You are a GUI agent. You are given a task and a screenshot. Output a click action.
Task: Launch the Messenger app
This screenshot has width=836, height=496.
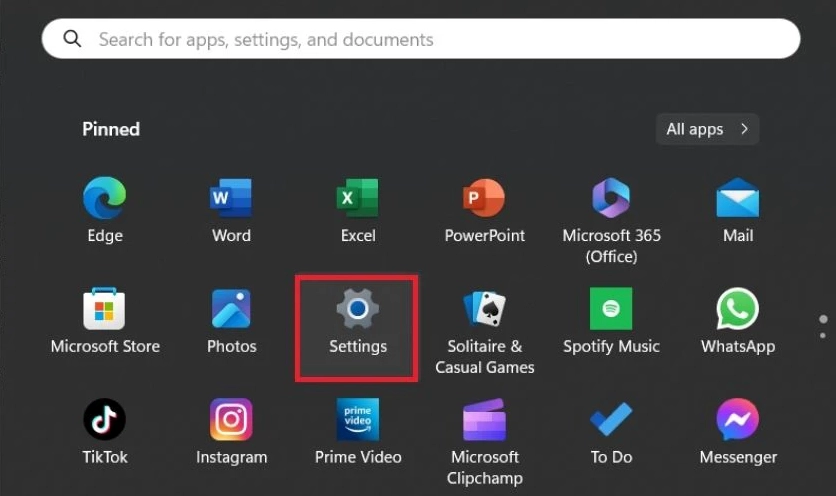tap(738, 420)
